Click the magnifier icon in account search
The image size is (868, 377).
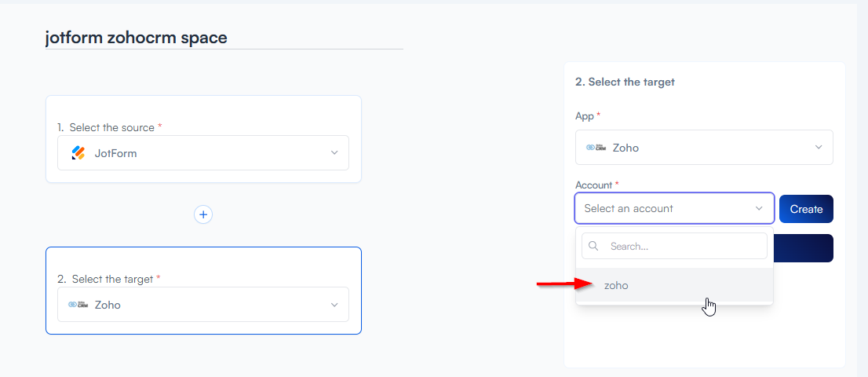coord(594,246)
